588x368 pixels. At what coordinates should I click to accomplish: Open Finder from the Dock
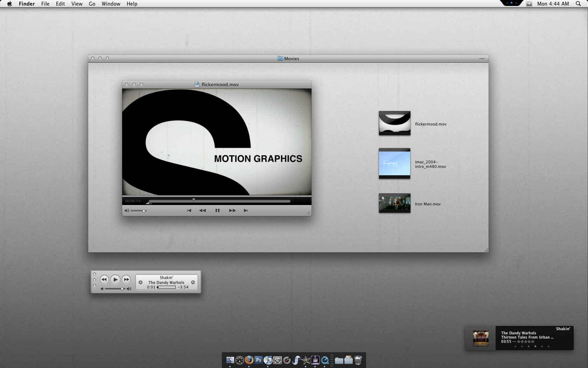point(230,360)
